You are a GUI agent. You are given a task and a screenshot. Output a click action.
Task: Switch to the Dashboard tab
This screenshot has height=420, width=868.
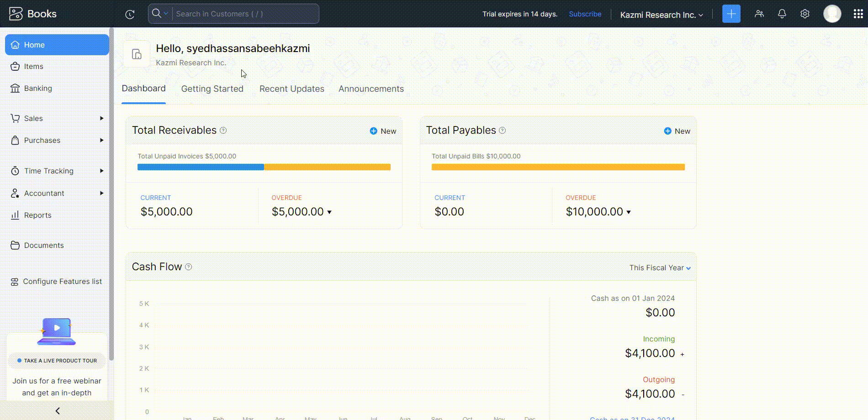pos(143,89)
